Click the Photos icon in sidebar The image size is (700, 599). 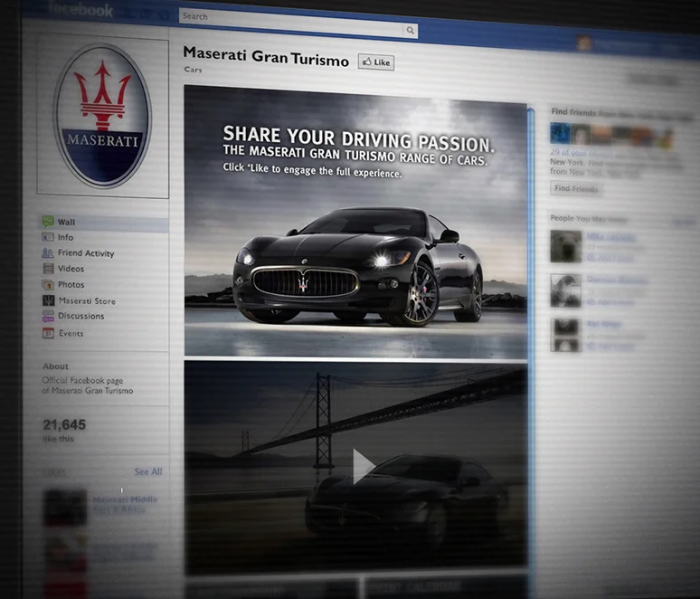point(48,284)
